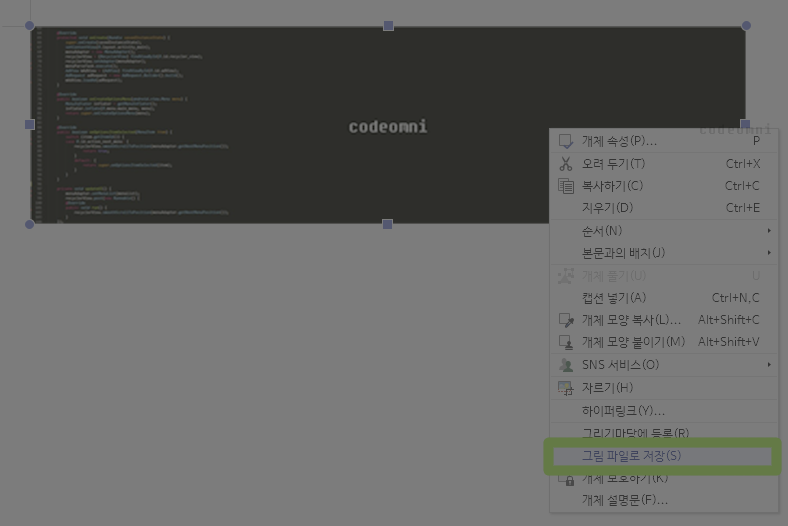
Task: Click the paste object shape icon
Action: click(566, 342)
